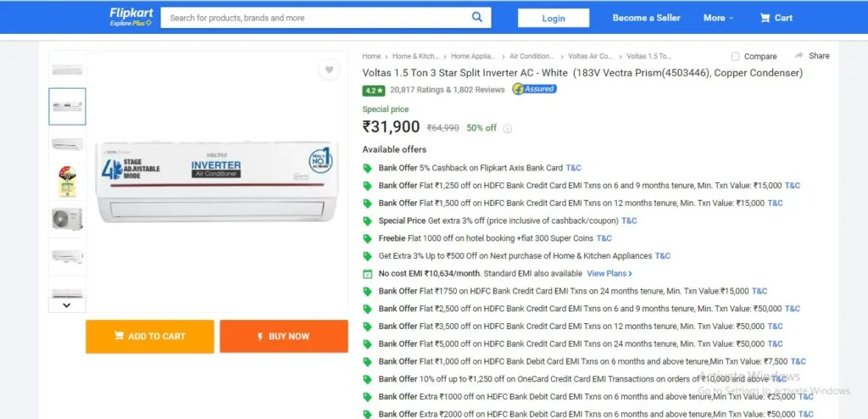Click the search magnifier icon
Viewport: 868px width, 419px height.
pyautogui.click(x=476, y=17)
